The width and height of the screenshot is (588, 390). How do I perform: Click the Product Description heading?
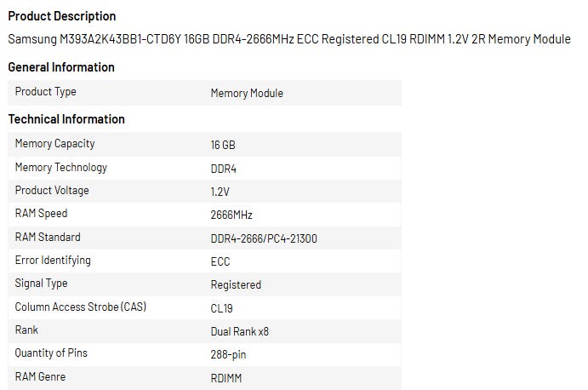tap(62, 16)
